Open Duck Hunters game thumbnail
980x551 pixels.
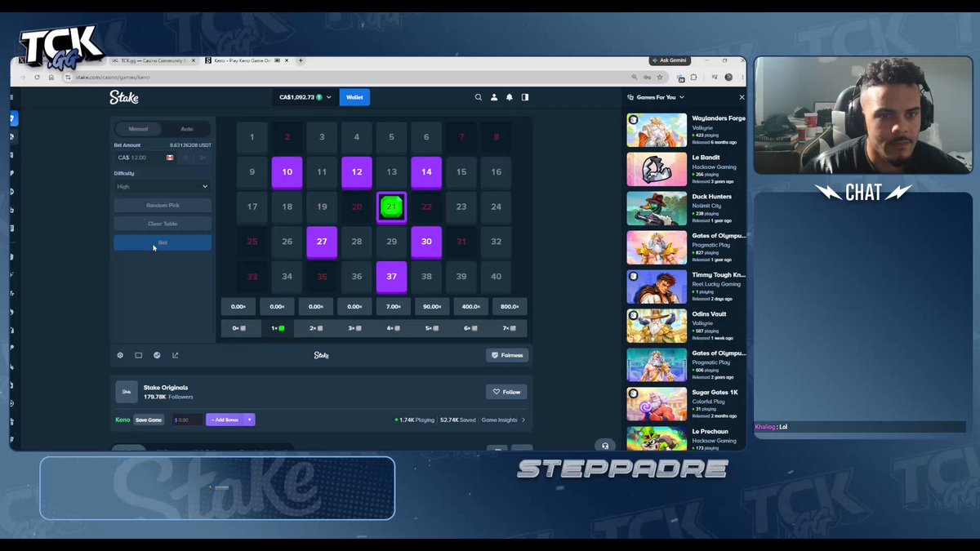click(x=657, y=209)
